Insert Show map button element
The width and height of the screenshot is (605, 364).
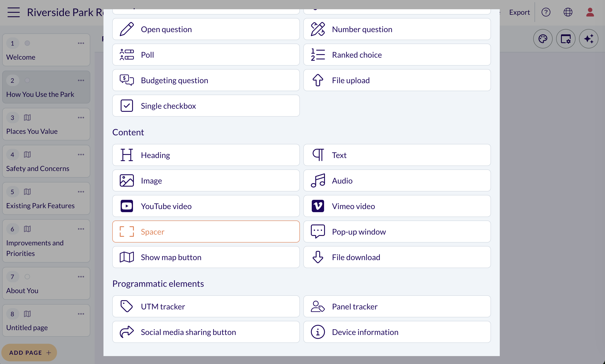point(206,257)
